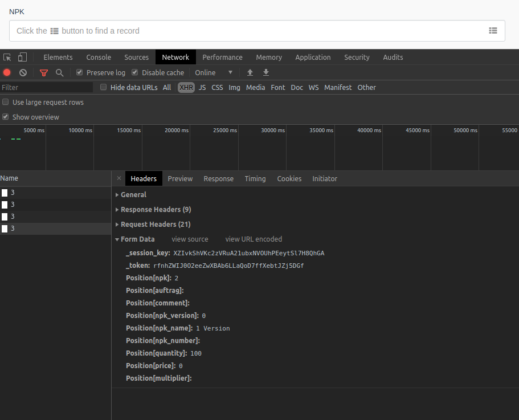Toggle device toolbar icon

[22, 57]
